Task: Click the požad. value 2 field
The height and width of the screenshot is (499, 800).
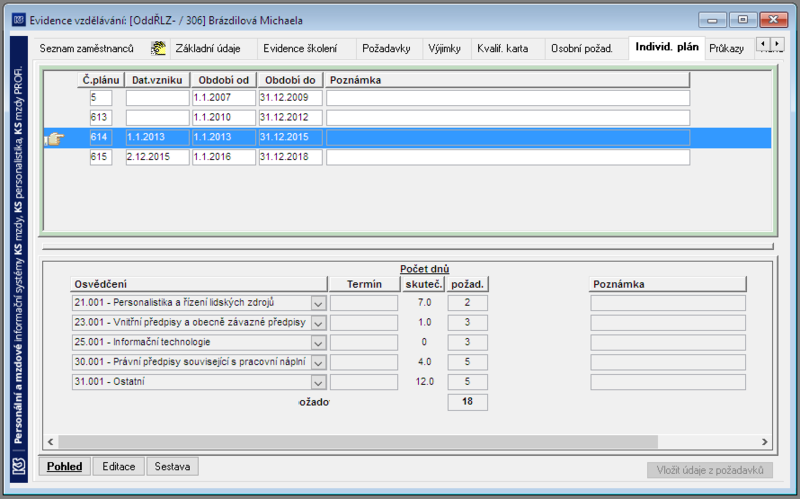Action: pyautogui.click(x=467, y=303)
